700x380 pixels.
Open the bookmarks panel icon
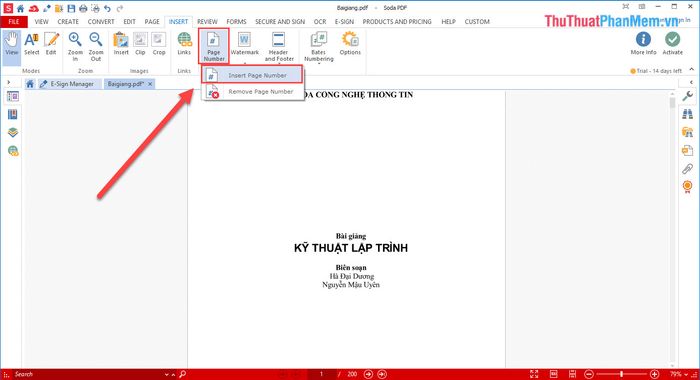pos(13,115)
